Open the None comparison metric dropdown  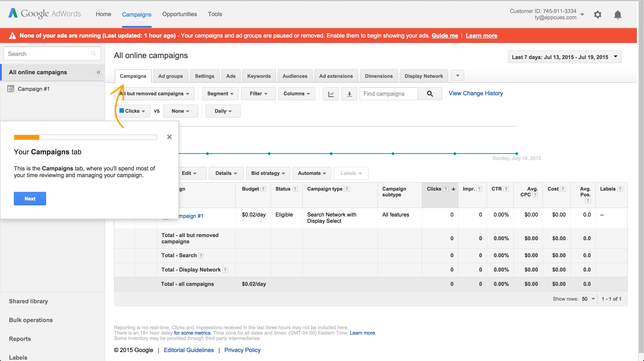pyautogui.click(x=180, y=111)
